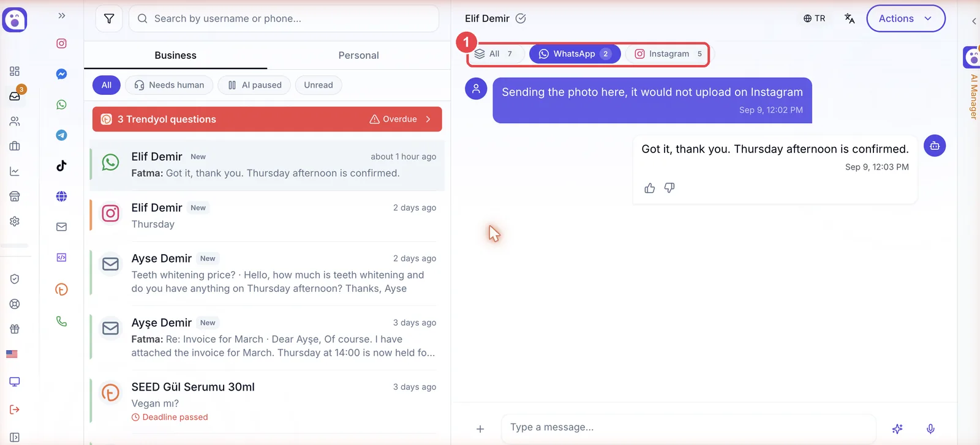Open the Trendyol channel icon in sidebar
Screen dimensions: 980x445
[61, 290]
